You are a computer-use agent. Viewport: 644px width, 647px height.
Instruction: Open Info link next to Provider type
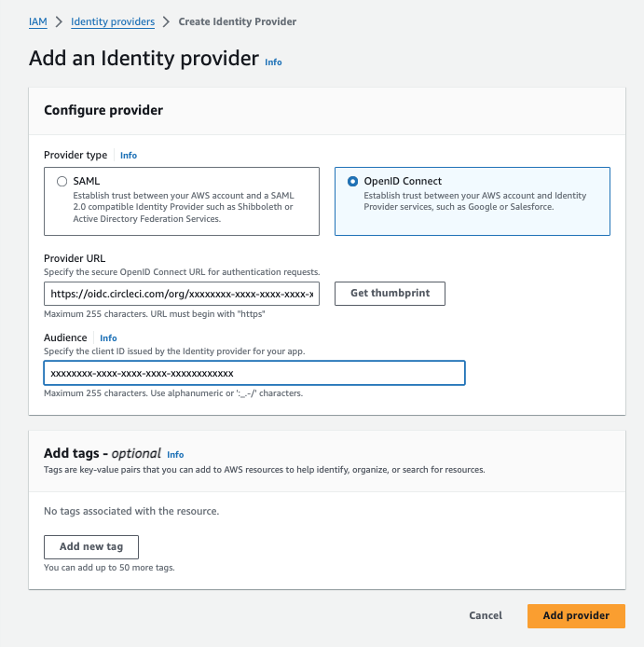129,156
